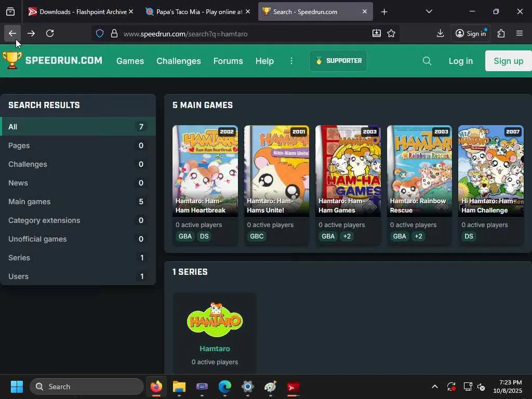
Task: Open more navigation options ellipsis
Action: (291, 61)
